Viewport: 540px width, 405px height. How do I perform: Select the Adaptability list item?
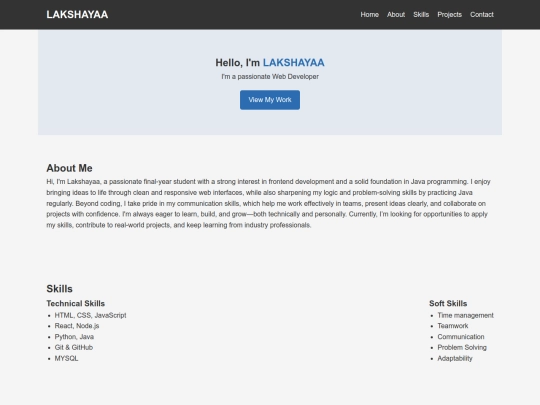coord(455,359)
